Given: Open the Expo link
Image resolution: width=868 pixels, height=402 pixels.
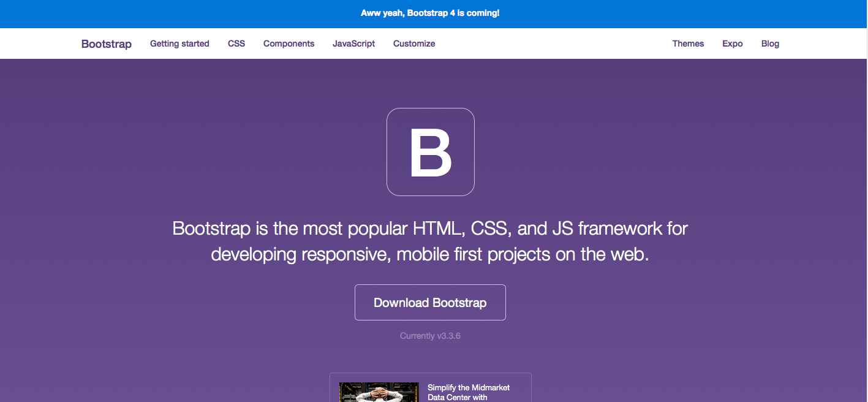Looking at the screenshot, I should click(733, 44).
